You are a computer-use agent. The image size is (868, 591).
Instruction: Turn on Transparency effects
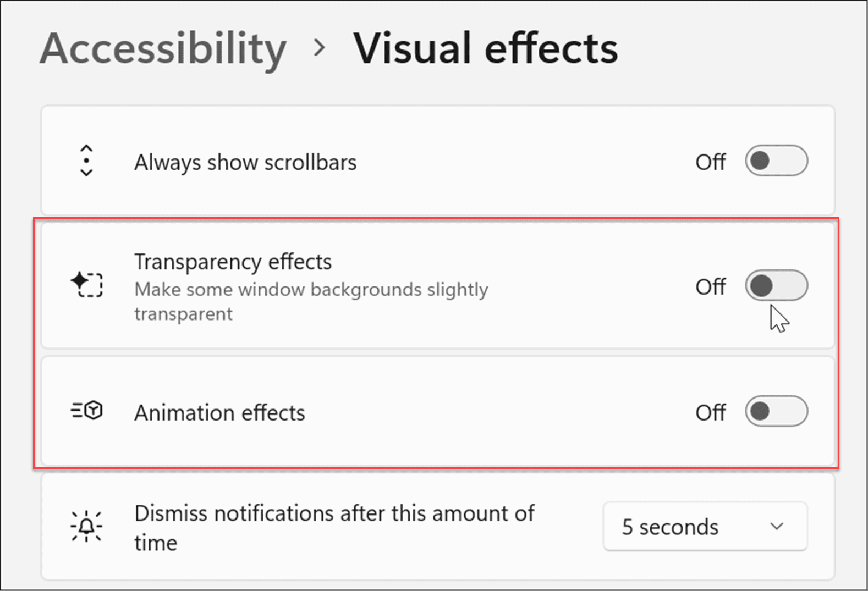click(776, 285)
